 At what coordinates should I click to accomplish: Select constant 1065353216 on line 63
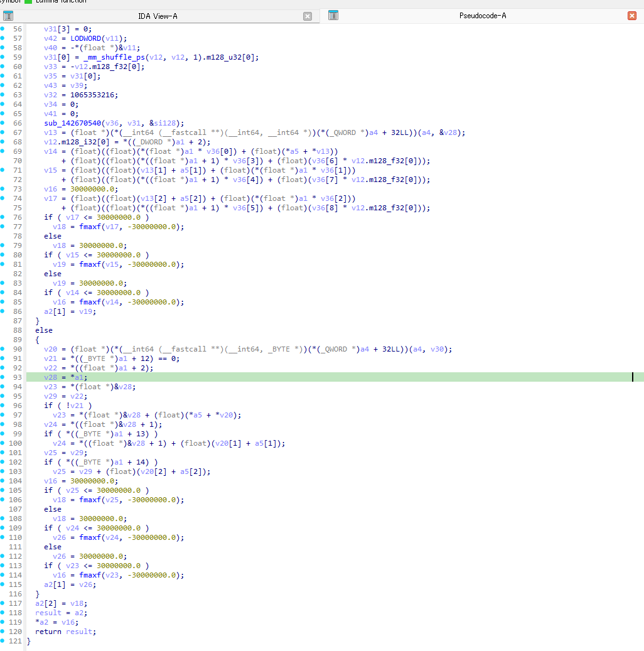click(x=92, y=95)
